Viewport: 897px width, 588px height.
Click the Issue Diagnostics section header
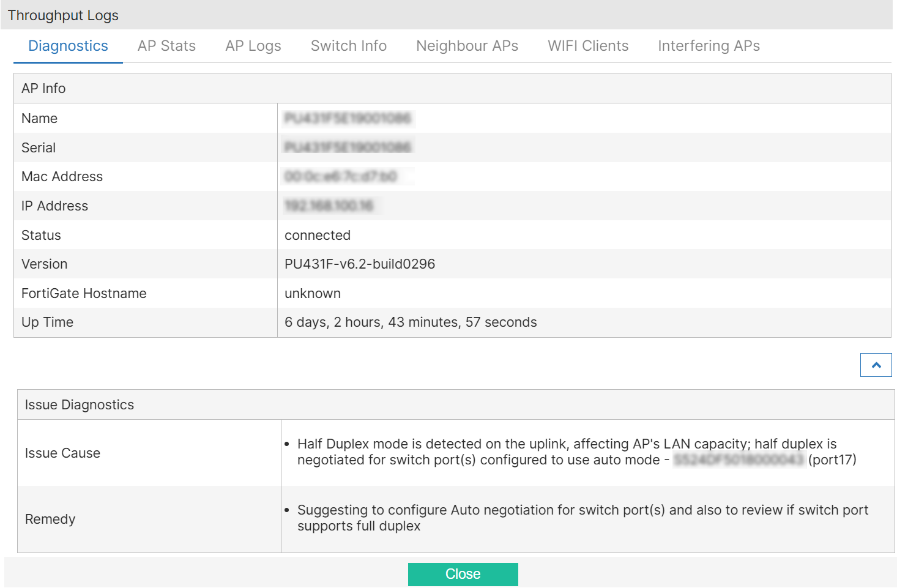tap(80, 405)
